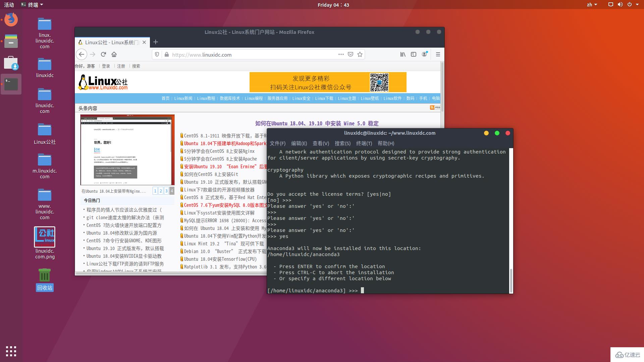Click the RSS feed icon

435,107
